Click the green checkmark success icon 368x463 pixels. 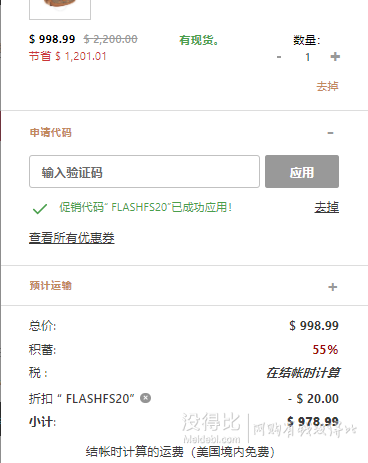click(x=40, y=209)
